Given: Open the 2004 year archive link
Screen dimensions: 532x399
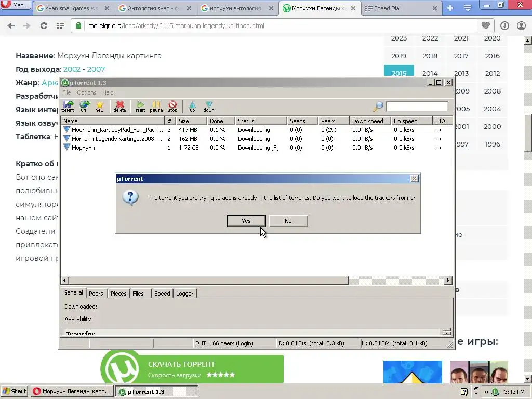Looking at the screenshot, I should pyautogui.click(x=493, y=109).
